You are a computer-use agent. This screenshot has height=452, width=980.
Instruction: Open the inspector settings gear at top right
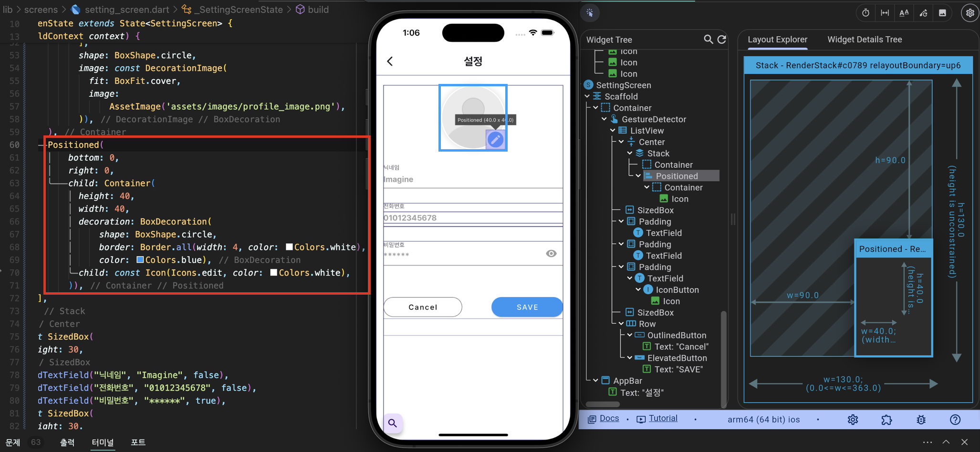point(970,13)
